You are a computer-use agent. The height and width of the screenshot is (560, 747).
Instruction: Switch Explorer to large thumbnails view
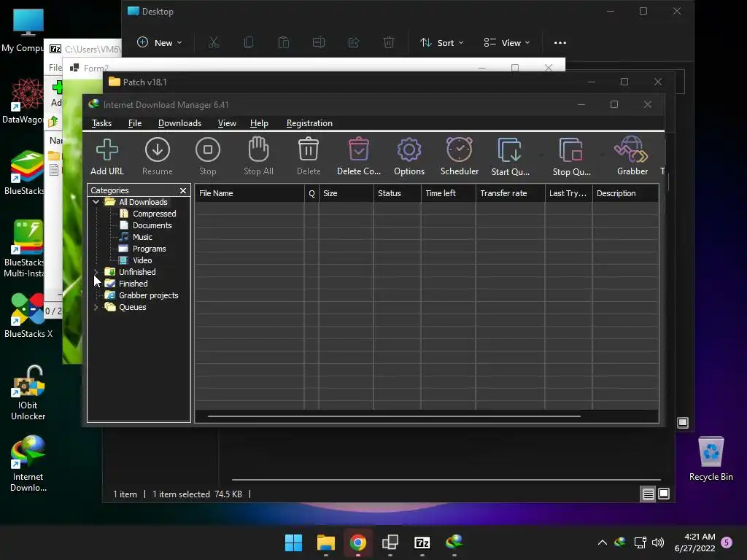664,494
